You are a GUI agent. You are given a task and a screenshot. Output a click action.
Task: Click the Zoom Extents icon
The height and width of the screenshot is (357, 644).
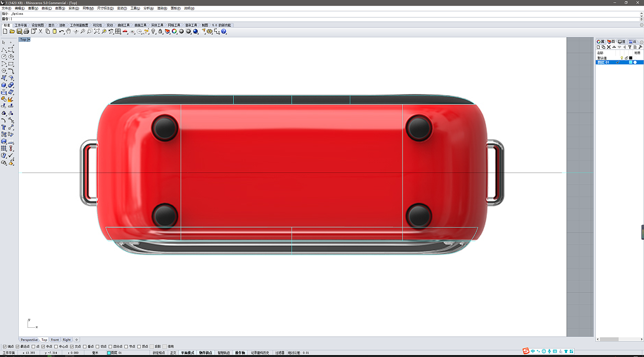click(x=97, y=31)
